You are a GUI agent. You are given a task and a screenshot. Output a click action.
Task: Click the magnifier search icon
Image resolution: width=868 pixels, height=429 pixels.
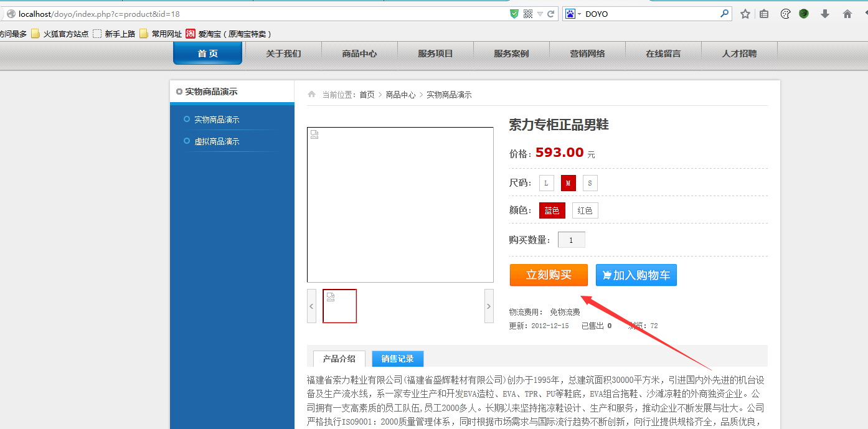click(x=724, y=13)
